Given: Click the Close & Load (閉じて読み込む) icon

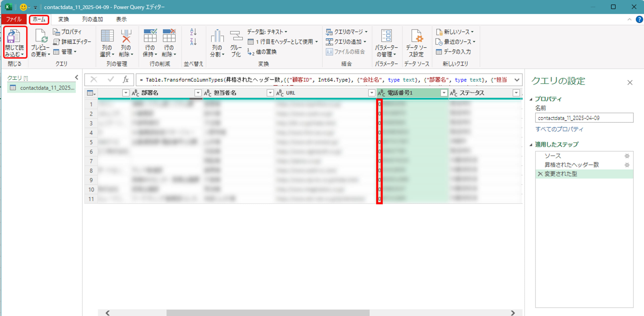Looking at the screenshot, I should [14, 36].
